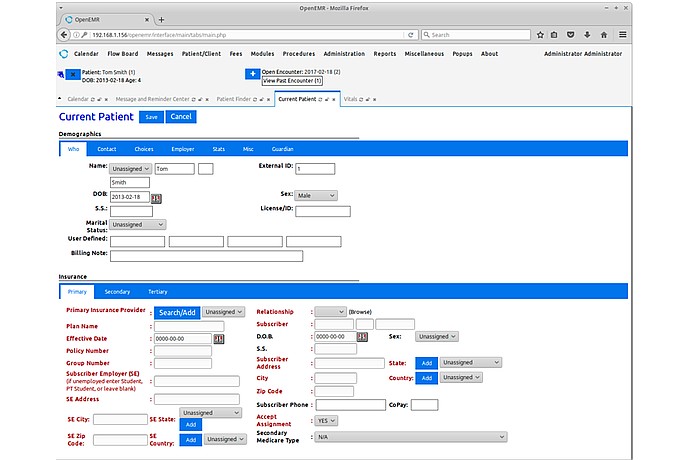690x460 pixels.
Task: Open a new browser tab with plus
Action: 161,19
